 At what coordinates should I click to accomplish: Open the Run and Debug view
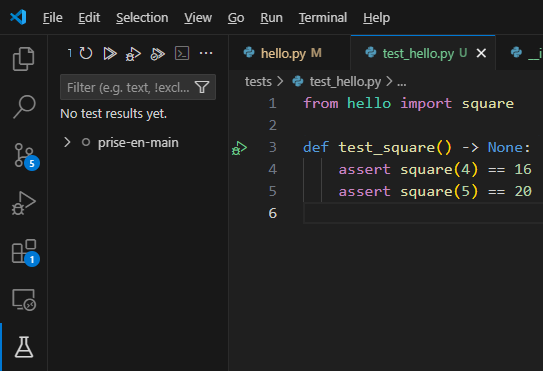tap(24, 203)
